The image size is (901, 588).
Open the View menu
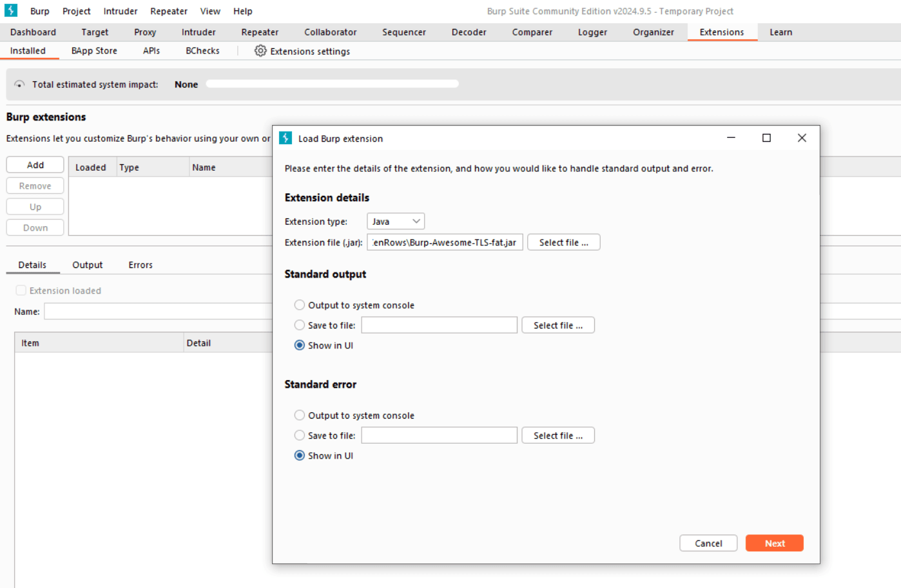coord(210,11)
